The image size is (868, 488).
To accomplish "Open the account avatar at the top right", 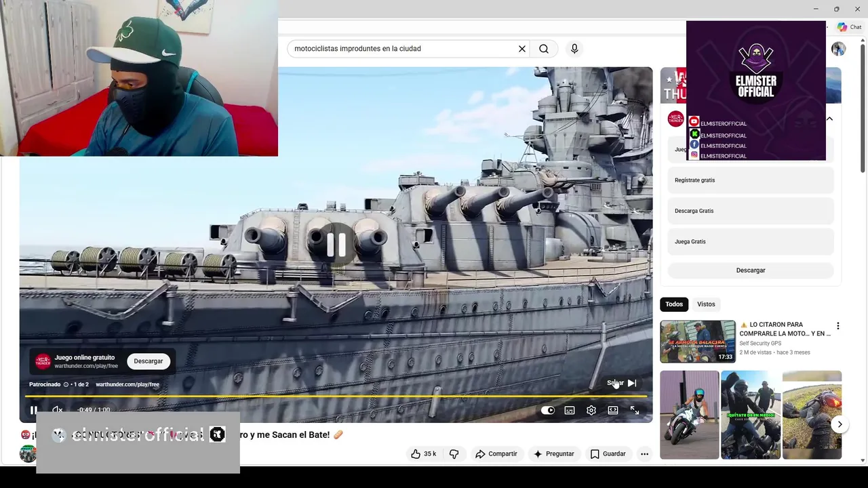I will point(839,49).
